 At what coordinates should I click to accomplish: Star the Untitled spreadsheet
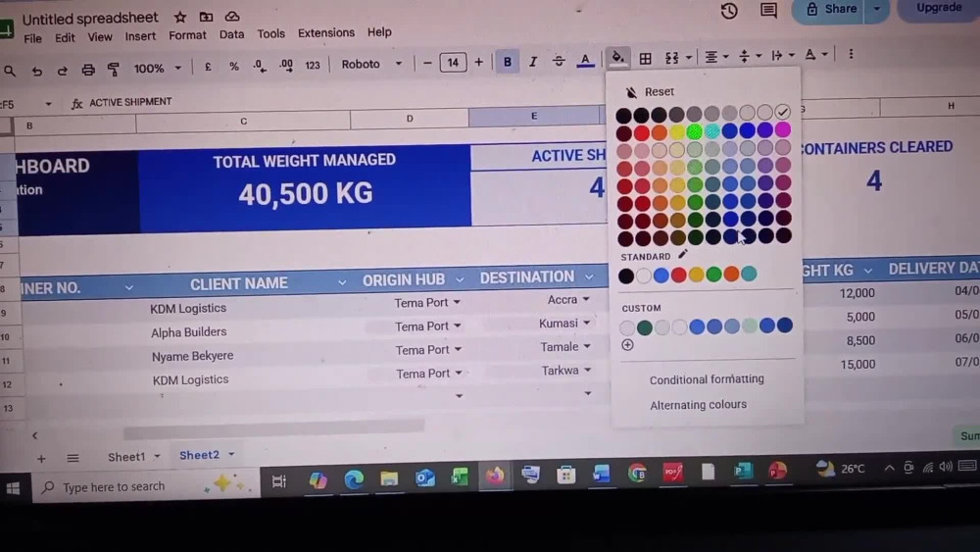point(180,17)
